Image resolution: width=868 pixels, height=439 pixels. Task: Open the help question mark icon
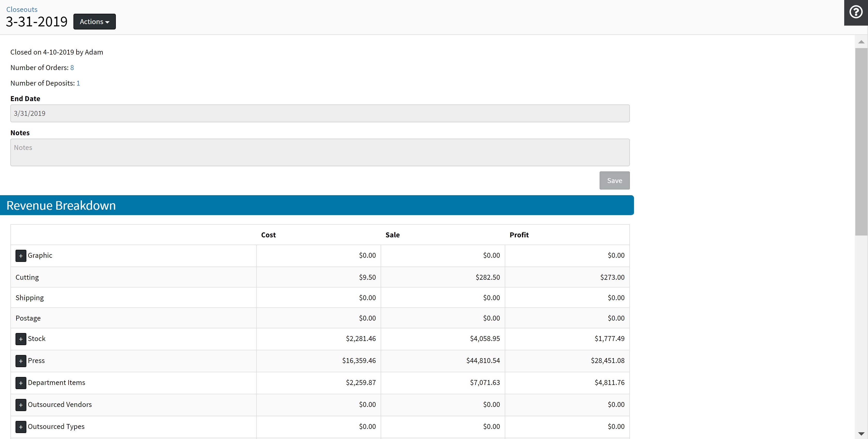click(x=856, y=12)
